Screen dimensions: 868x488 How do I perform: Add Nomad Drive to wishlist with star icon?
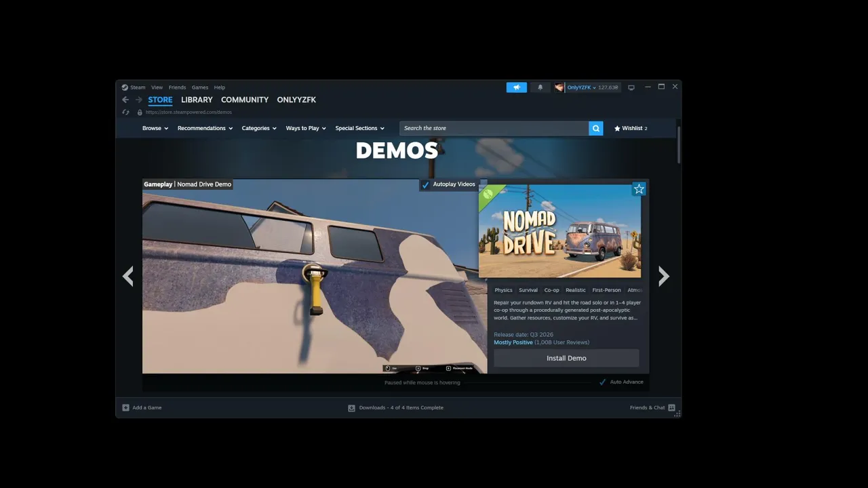click(639, 189)
